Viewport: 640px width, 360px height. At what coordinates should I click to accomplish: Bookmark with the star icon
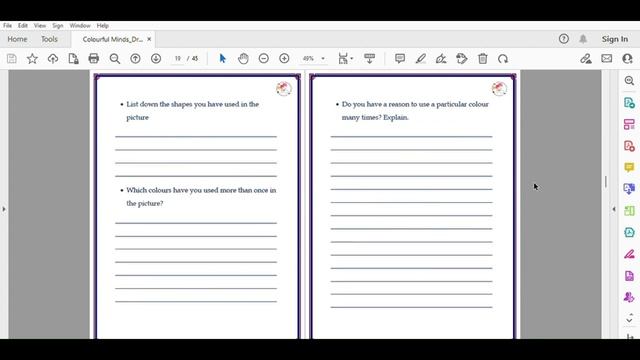[32, 59]
